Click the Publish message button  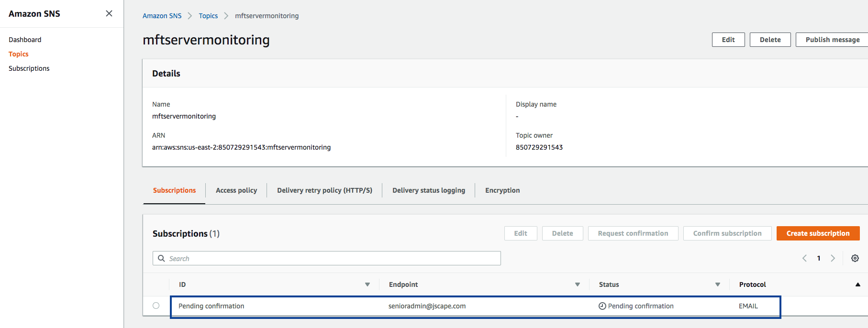point(832,40)
